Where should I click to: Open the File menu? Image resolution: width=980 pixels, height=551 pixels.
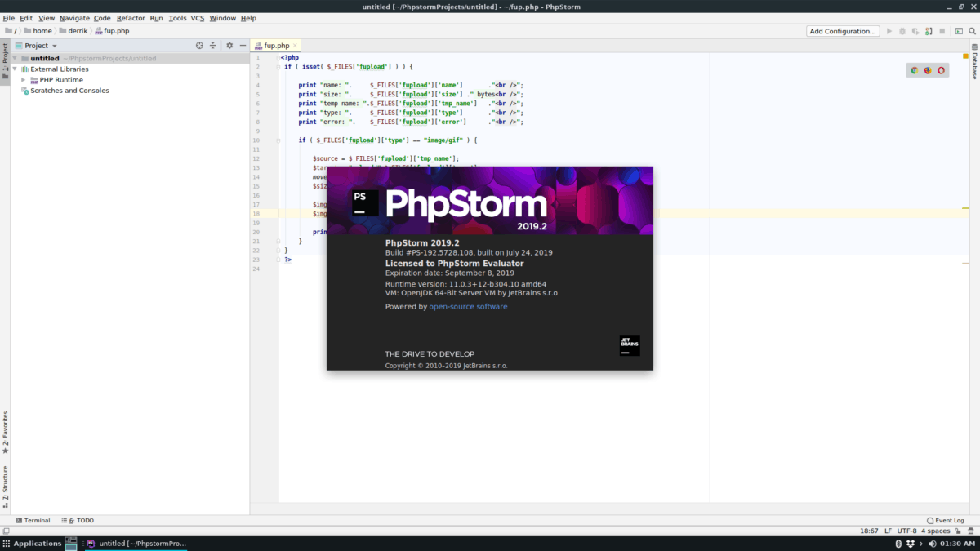click(x=9, y=18)
